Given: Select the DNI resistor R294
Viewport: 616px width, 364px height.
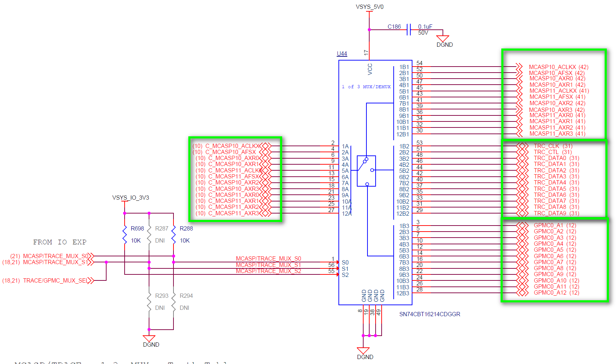Looking at the screenshot, I should pos(173,302).
